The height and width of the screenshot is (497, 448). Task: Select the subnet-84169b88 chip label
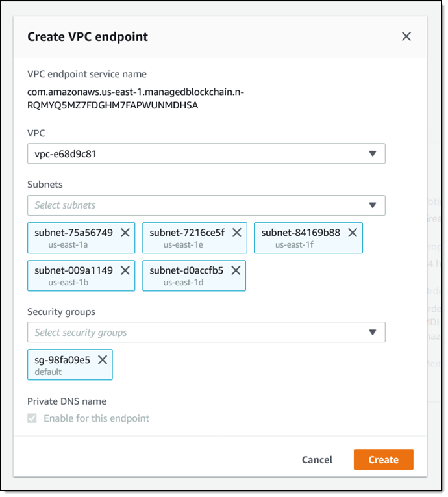(301, 233)
